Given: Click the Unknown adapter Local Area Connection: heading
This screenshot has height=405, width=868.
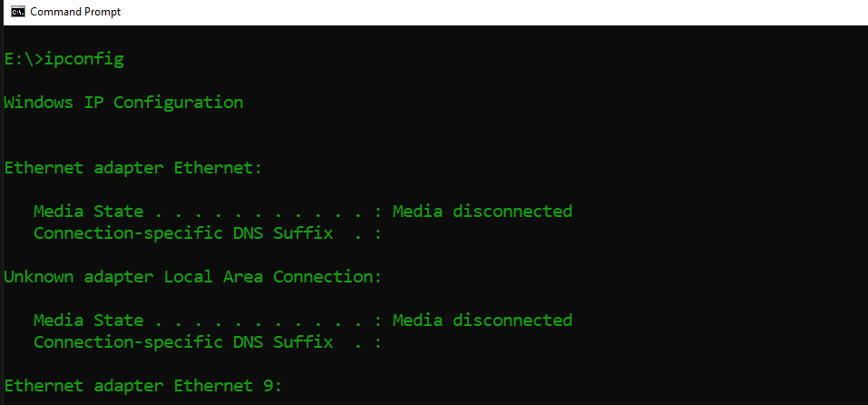Looking at the screenshot, I should pyautogui.click(x=193, y=276).
